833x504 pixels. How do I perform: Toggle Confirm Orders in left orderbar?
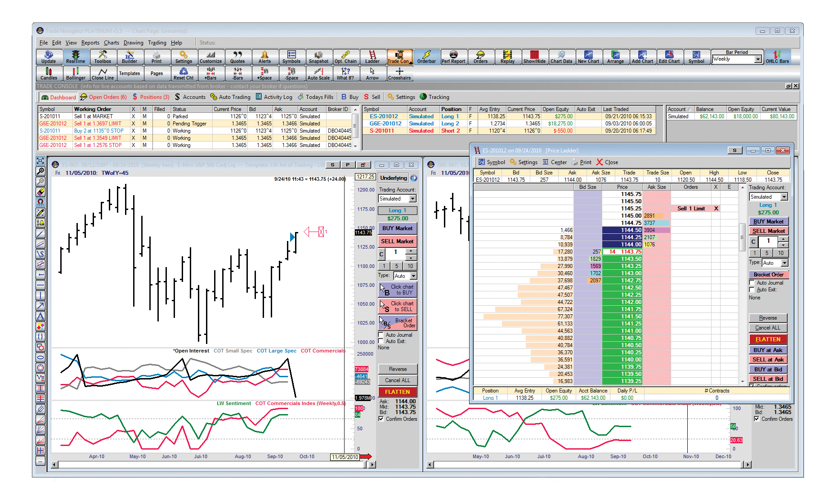381,419
